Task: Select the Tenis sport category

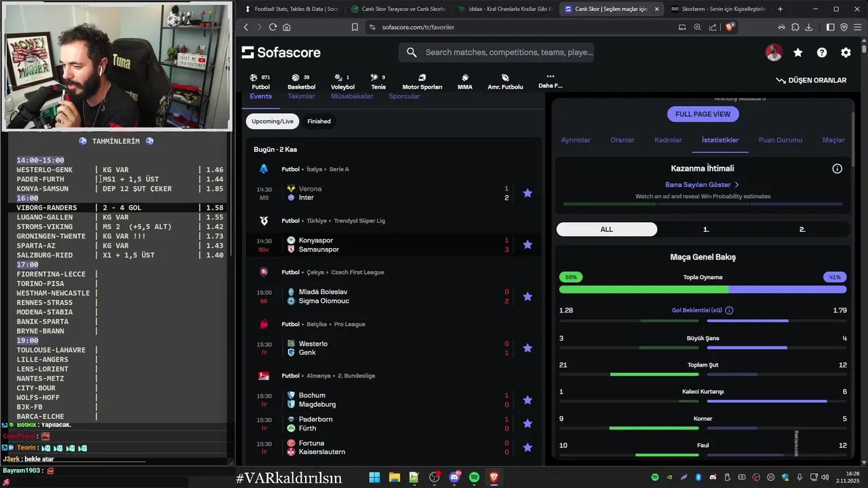Action: pos(378,81)
